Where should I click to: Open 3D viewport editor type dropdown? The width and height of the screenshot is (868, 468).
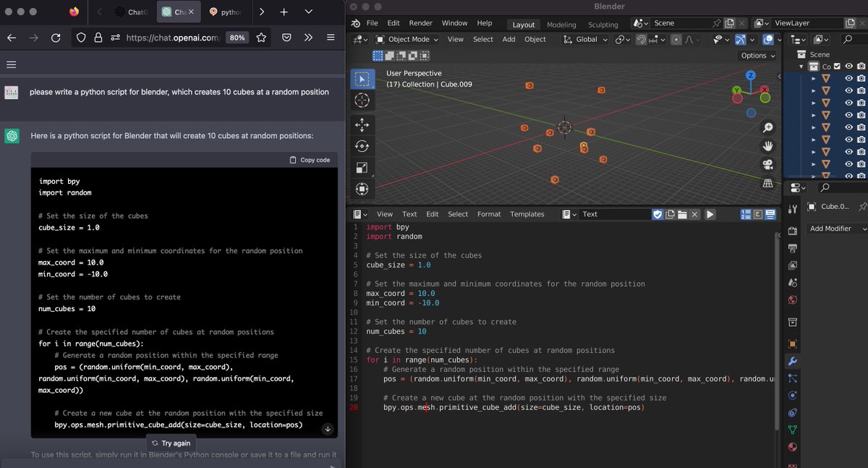click(x=360, y=39)
